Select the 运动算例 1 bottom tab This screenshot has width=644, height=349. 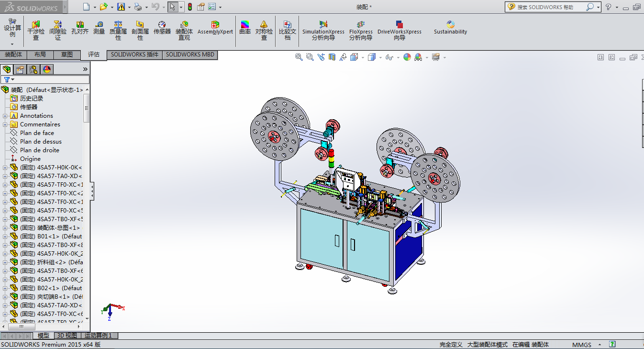tap(99, 336)
